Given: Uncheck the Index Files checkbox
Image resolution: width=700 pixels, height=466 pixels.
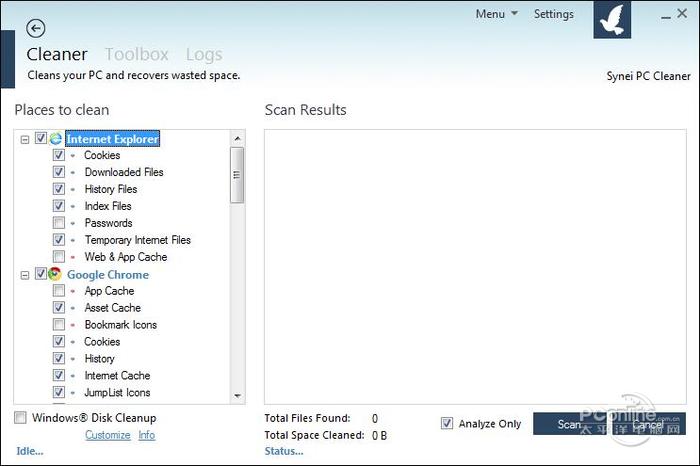Looking at the screenshot, I should click(x=58, y=206).
